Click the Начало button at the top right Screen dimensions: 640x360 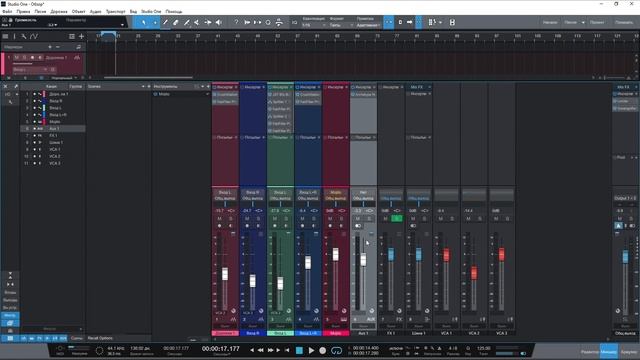coord(550,22)
